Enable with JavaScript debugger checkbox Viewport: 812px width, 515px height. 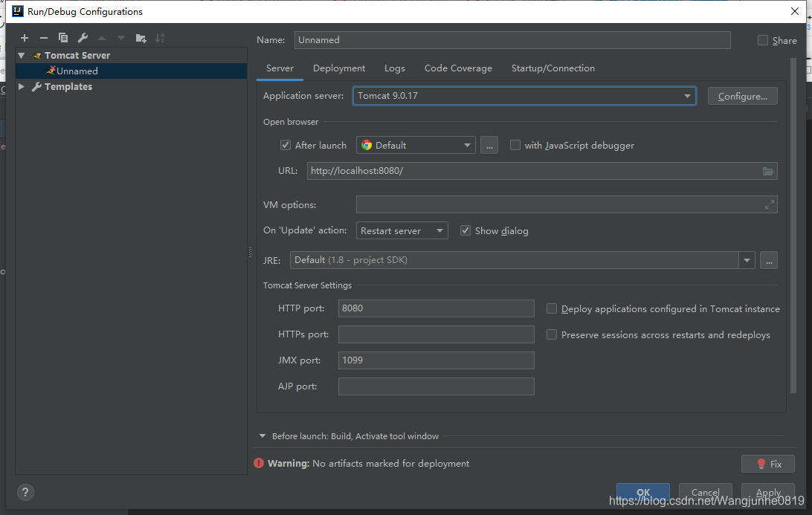pos(515,145)
